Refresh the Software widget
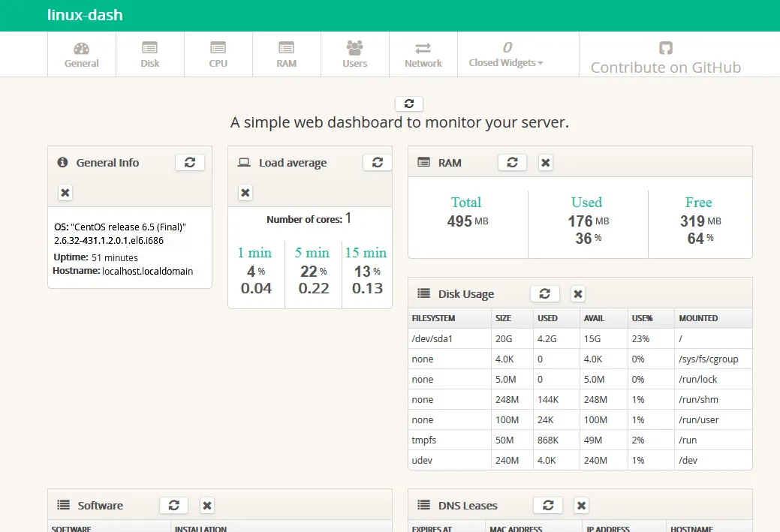The height and width of the screenshot is (532, 780). pyautogui.click(x=173, y=505)
